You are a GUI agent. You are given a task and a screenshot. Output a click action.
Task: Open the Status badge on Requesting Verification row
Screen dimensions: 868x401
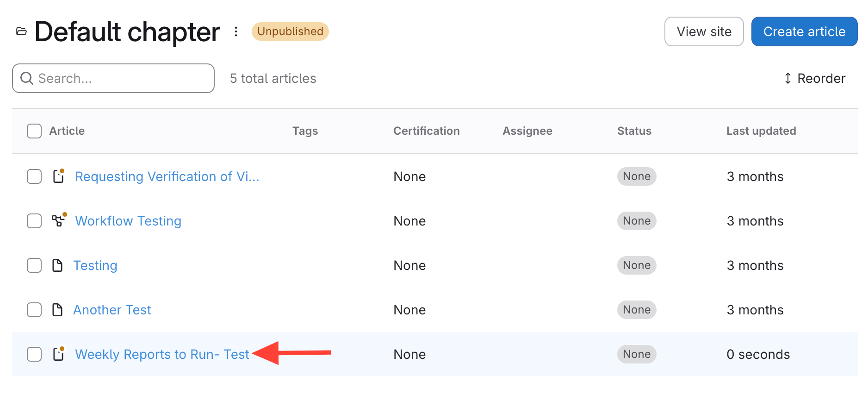point(636,176)
